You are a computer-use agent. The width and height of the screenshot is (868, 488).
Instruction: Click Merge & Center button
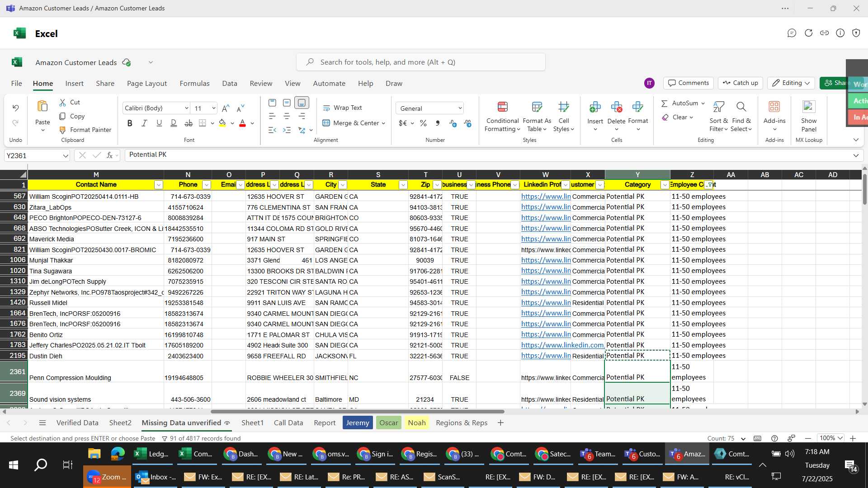point(350,123)
